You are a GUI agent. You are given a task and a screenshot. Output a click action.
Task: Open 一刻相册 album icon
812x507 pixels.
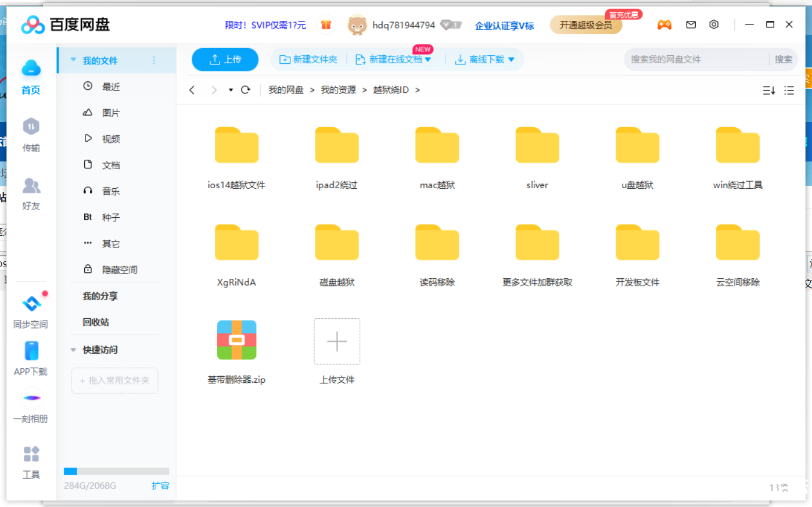pyautogui.click(x=31, y=398)
